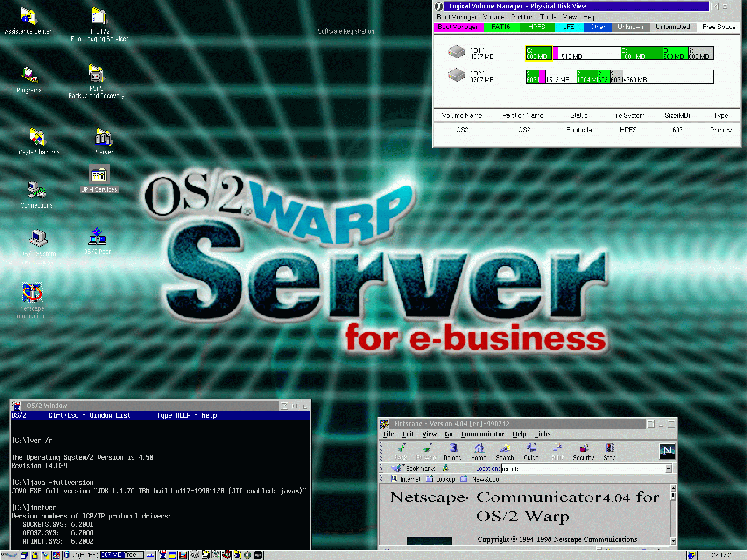This screenshot has height=560, width=747.
Task: Select the 4369 MB free space on D2
Action: [668, 77]
